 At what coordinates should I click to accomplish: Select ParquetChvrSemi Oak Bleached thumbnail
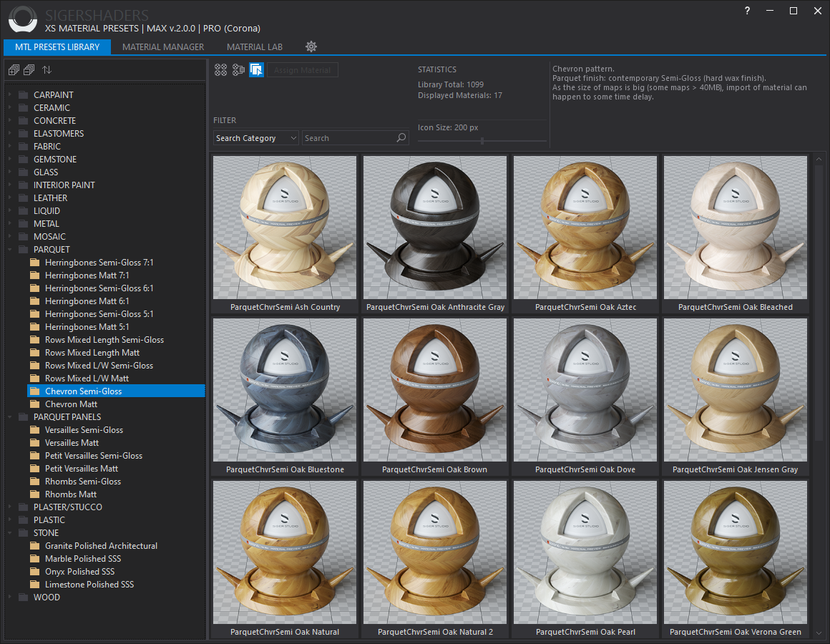point(736,228)
